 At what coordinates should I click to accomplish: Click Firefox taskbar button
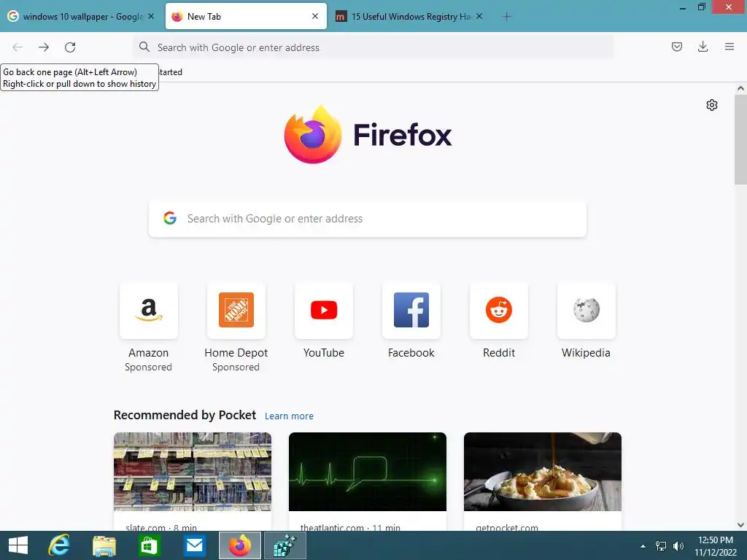[239, 545]
